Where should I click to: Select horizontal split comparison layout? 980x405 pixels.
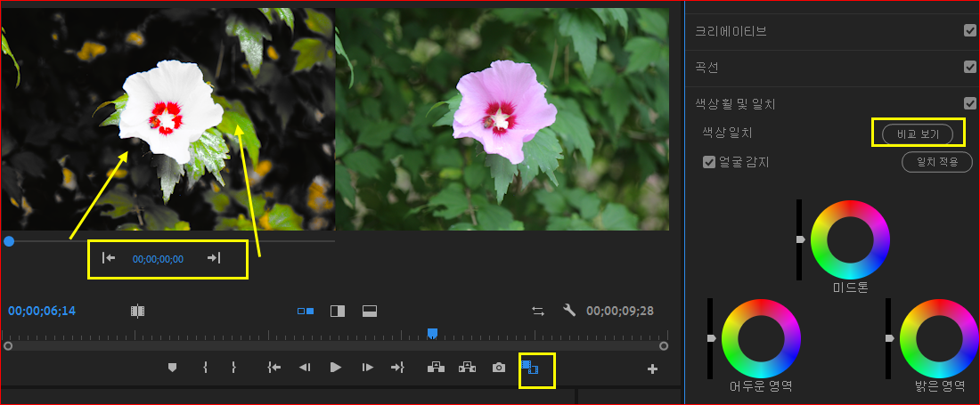tap(370, 311)
